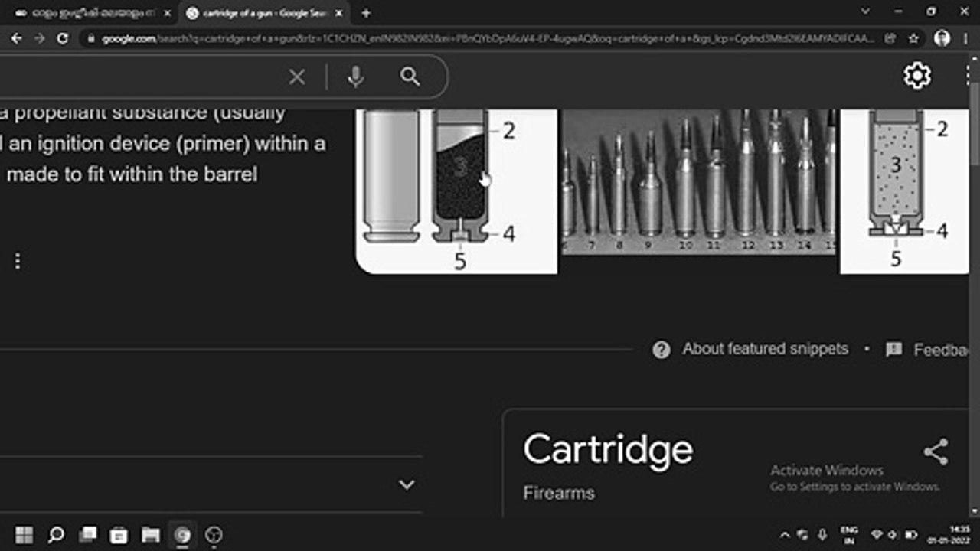Bookmark this page with the star icon

913,38
